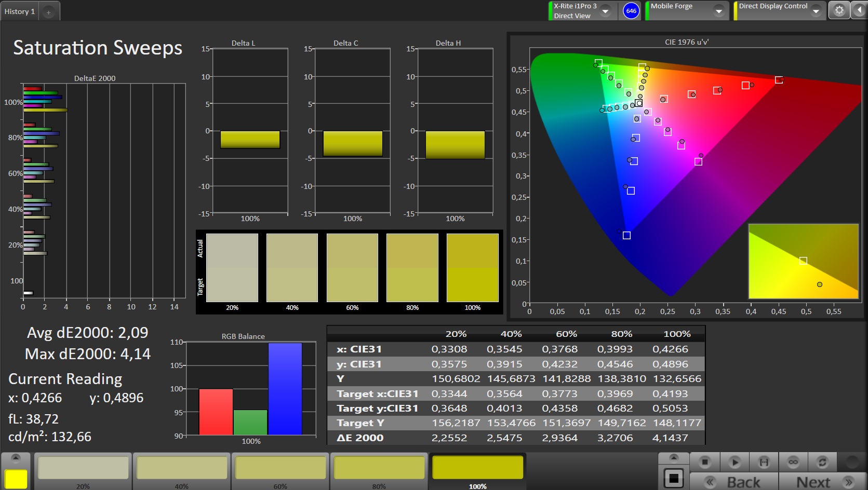
Task: Expand X-Rite i1Pro 3 meter dropdown
Action: point(606,11)
